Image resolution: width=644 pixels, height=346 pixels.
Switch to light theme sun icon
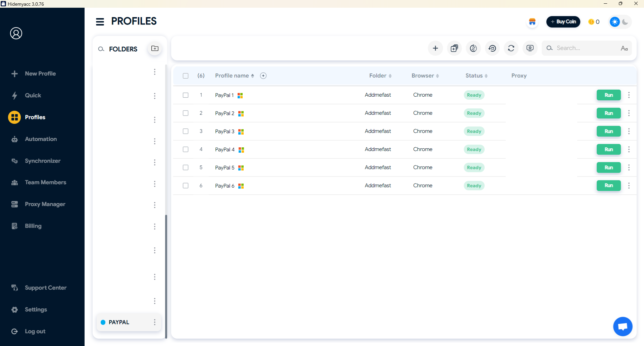[615, 22]
